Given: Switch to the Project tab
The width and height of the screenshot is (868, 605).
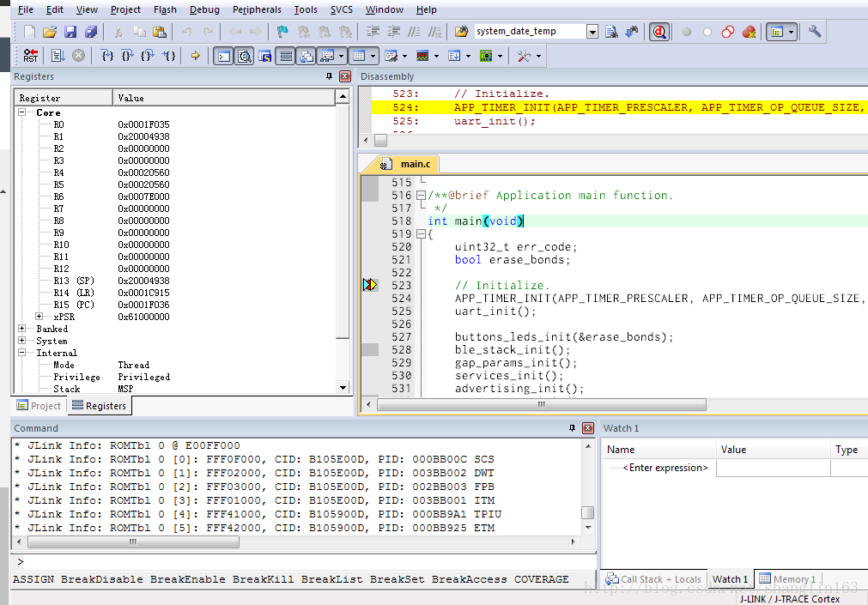Looking at the screenshot, I should click(39, 406).
